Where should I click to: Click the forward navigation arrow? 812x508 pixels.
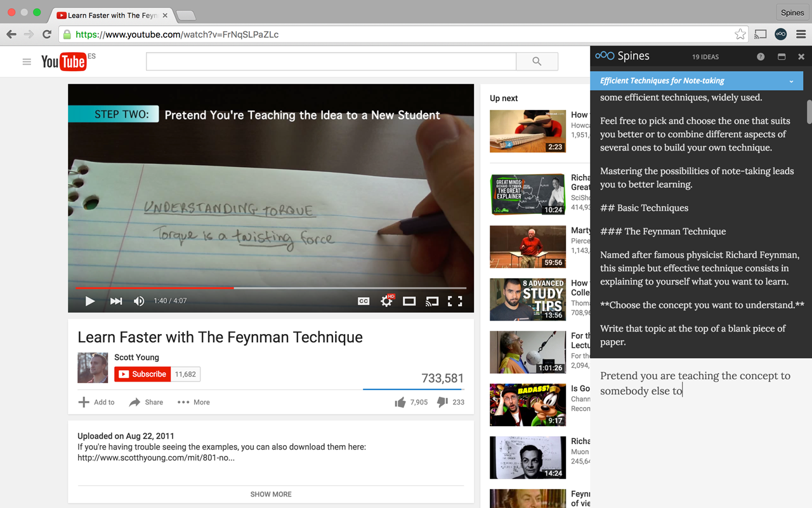tap(29, 34)
